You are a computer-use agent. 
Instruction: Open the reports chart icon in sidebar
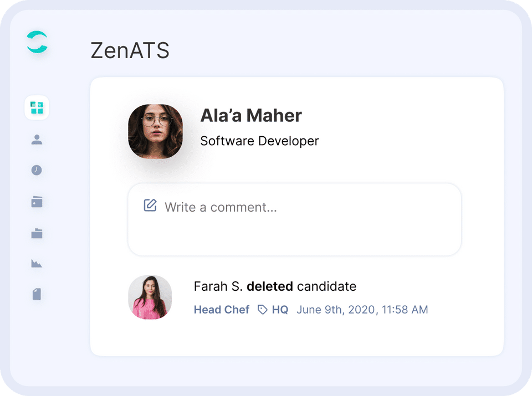(37, 264)
